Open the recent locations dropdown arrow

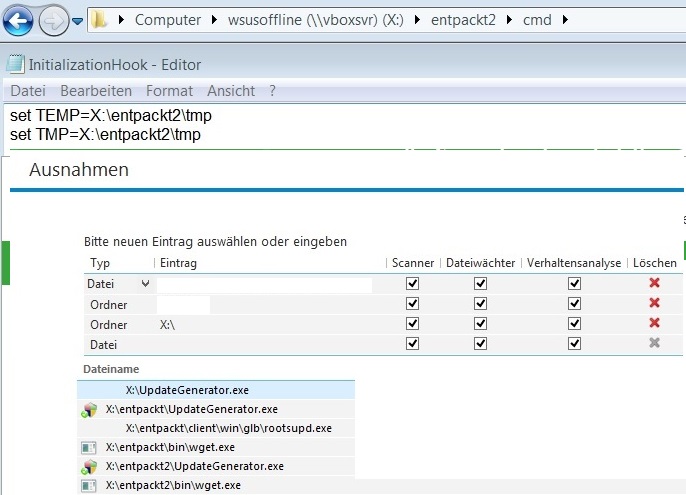77,20
